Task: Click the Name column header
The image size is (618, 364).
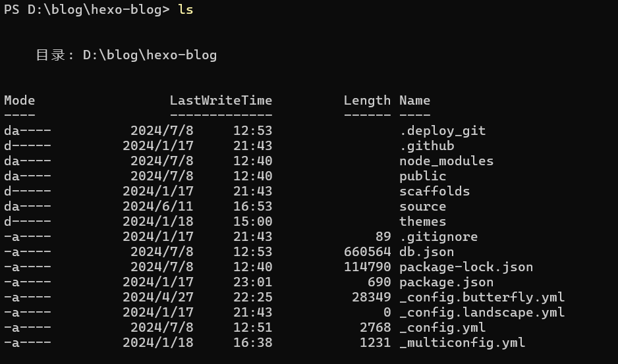Action: click(x=414, y=100)
